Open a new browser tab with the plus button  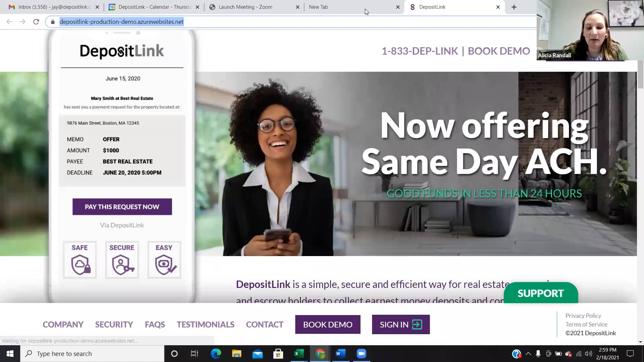514,7
